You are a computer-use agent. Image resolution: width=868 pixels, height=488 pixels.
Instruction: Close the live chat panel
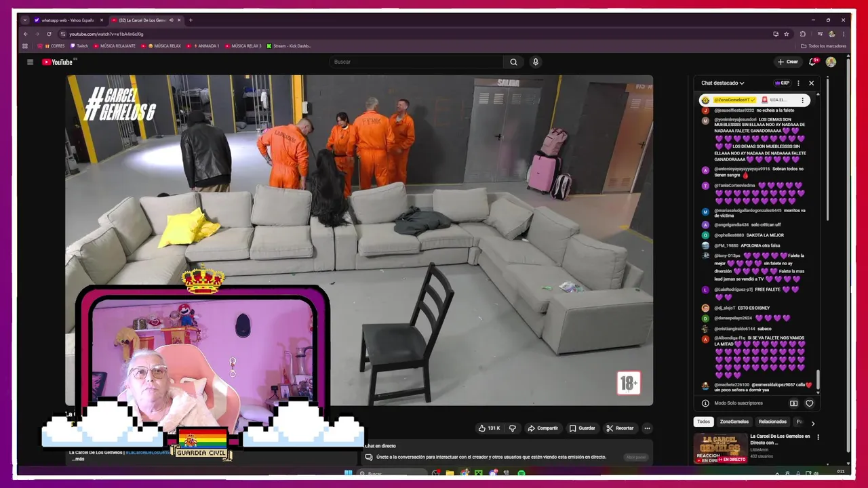point(811,83)
